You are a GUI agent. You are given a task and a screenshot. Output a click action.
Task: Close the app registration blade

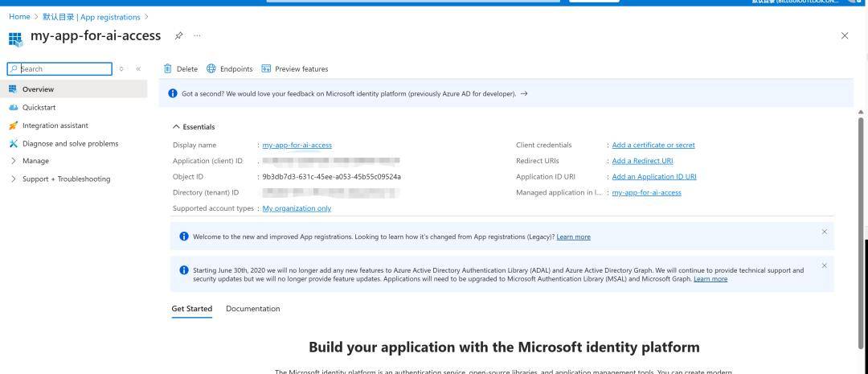pos(845,35)
